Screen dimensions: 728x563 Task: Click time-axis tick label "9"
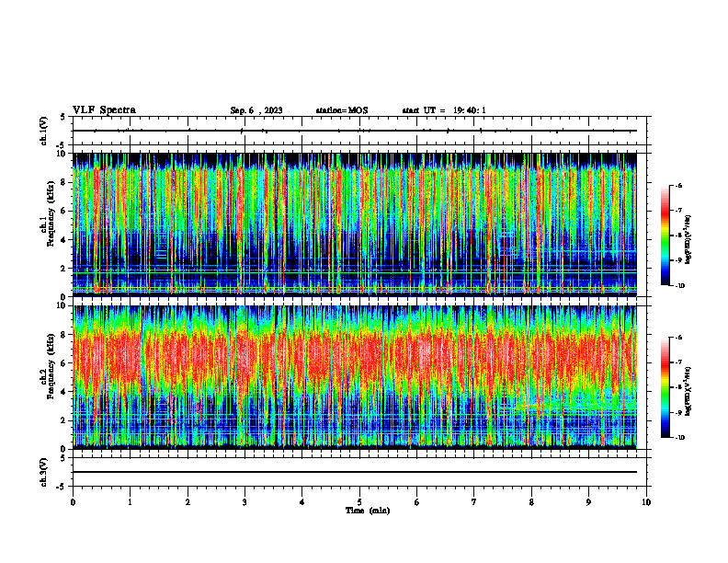588,502
